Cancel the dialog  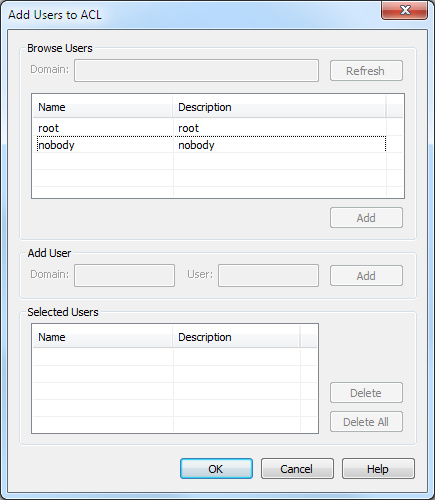click(297, 469)
